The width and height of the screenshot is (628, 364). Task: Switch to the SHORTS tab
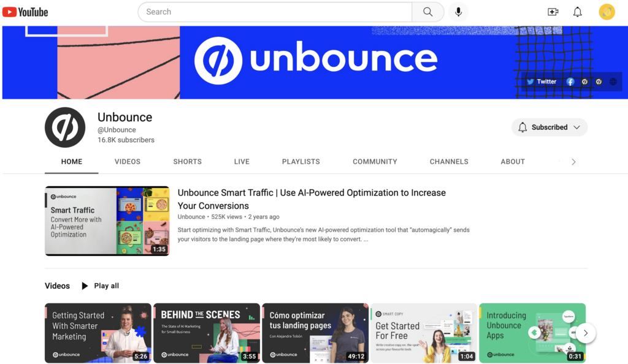pyautogui.click(x=188, y=162)
